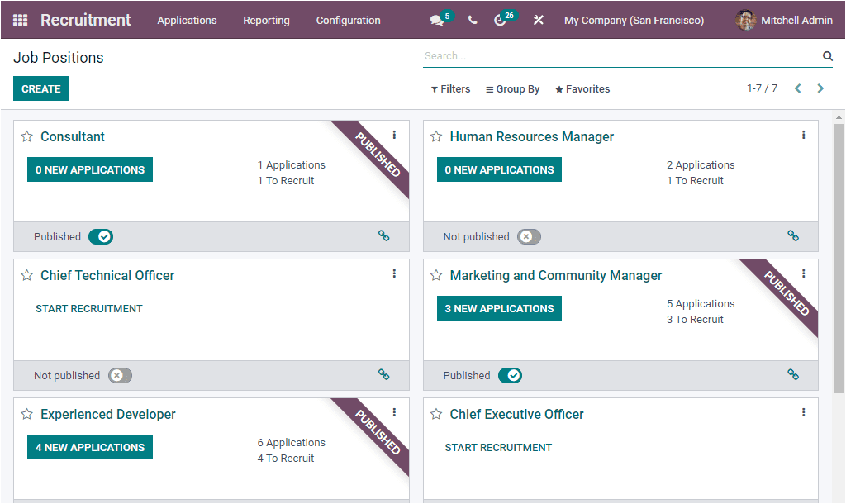Click the phone calls icon

point(472,19)
